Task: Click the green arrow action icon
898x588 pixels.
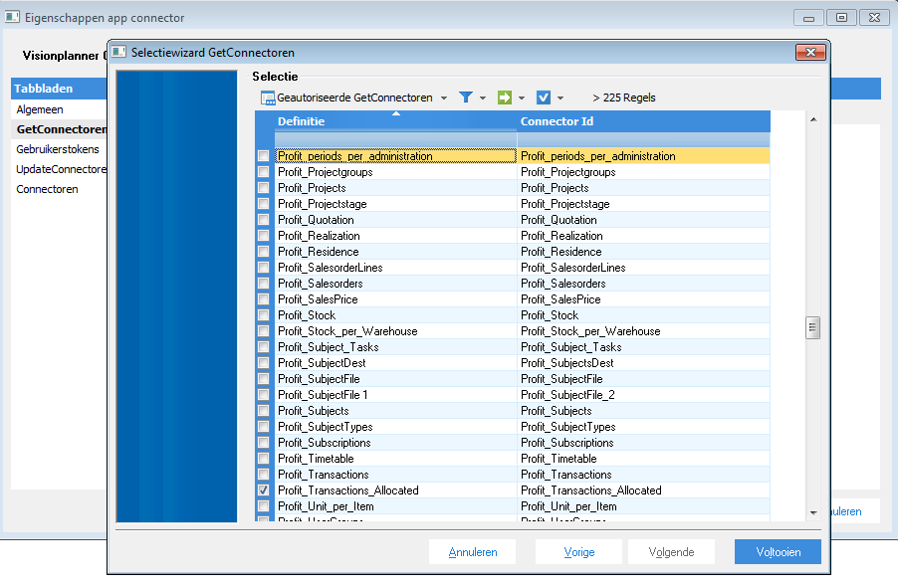Action: pyautogui.click(x=504, y=98)
